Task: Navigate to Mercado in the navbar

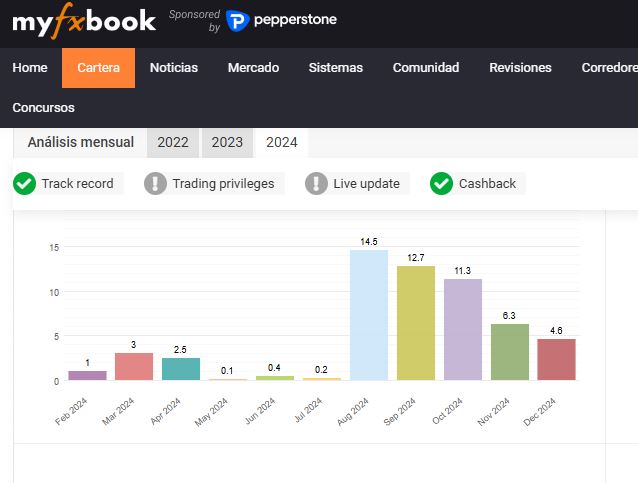Action: [x=253, y=68]
